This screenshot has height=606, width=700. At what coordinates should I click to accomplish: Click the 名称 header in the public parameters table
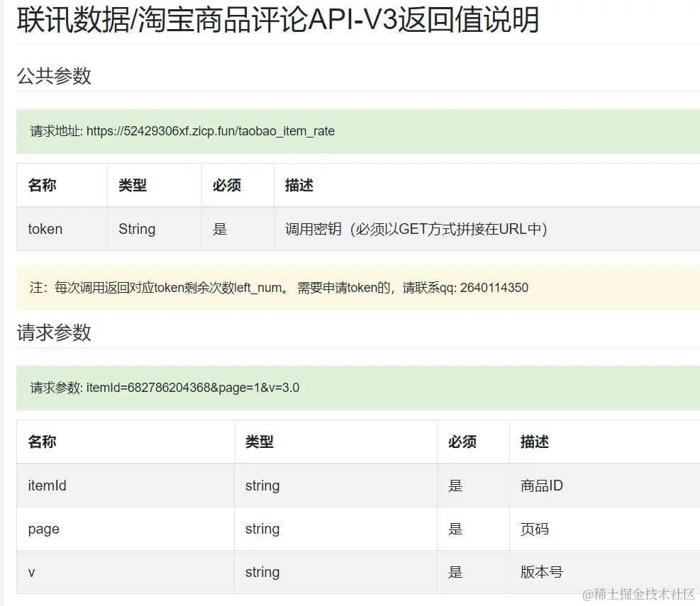coord(42,185)
